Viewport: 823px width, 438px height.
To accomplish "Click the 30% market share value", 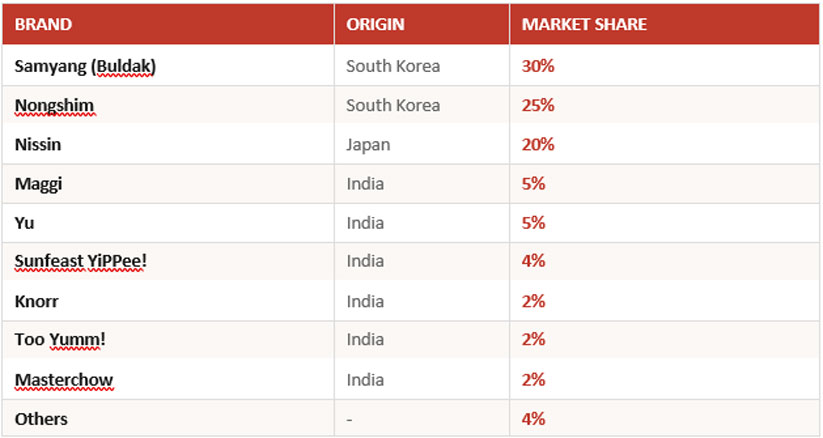I will tap(538, 67).
